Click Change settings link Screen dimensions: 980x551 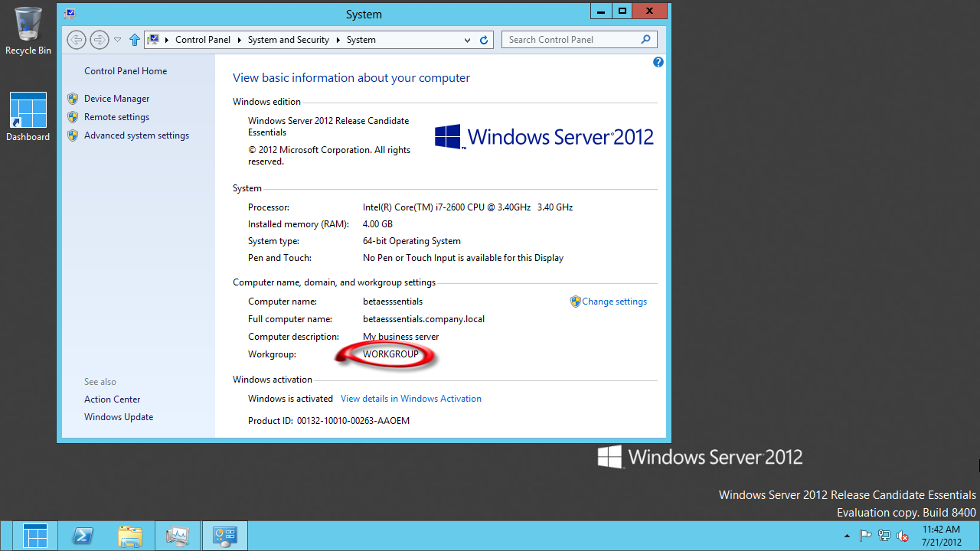click(614, 302)
